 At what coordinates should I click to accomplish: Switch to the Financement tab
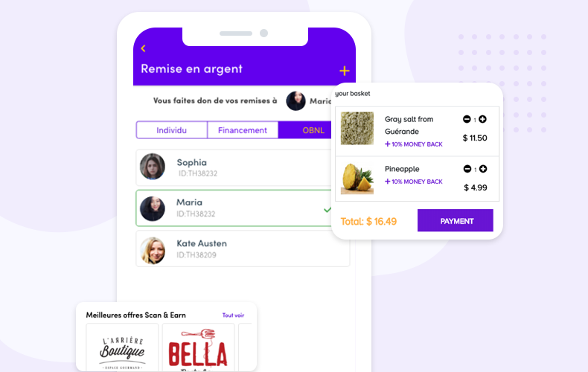click(243, 130)
